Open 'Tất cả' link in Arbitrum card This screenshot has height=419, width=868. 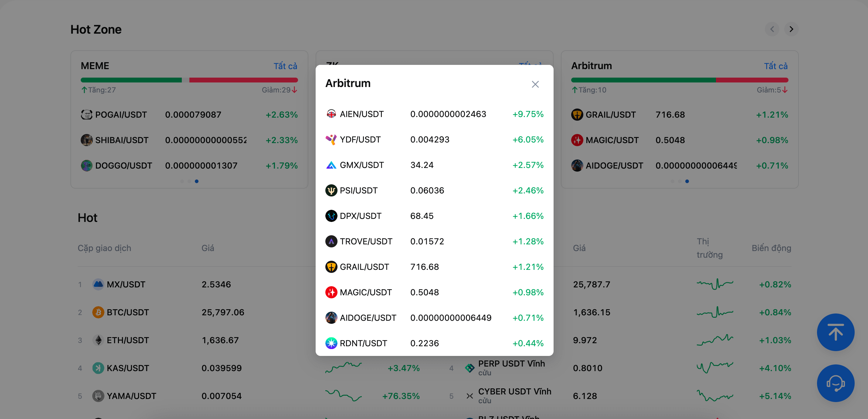click(776, 66)
